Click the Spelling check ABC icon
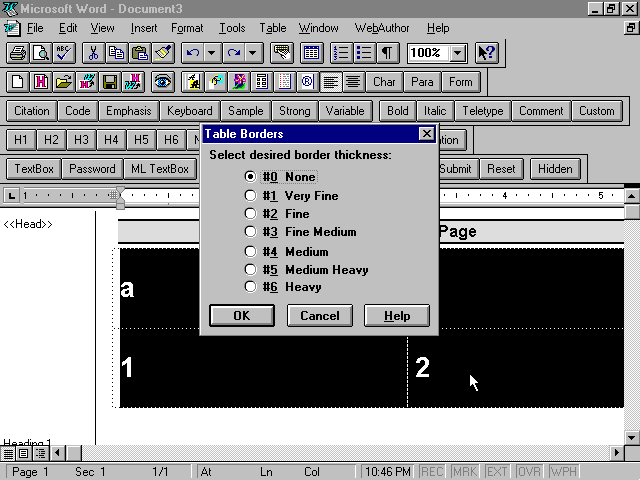640x480 pixels. click(x=62, y=53)
